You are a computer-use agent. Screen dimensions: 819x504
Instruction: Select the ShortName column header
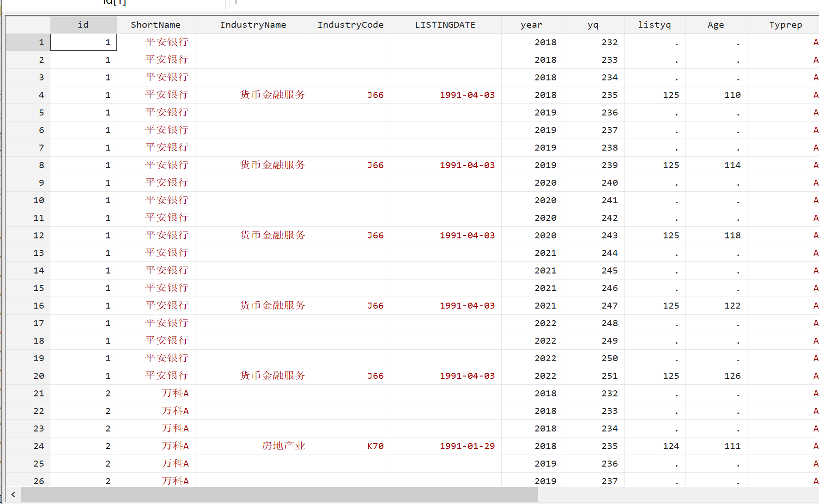(156, 25)
